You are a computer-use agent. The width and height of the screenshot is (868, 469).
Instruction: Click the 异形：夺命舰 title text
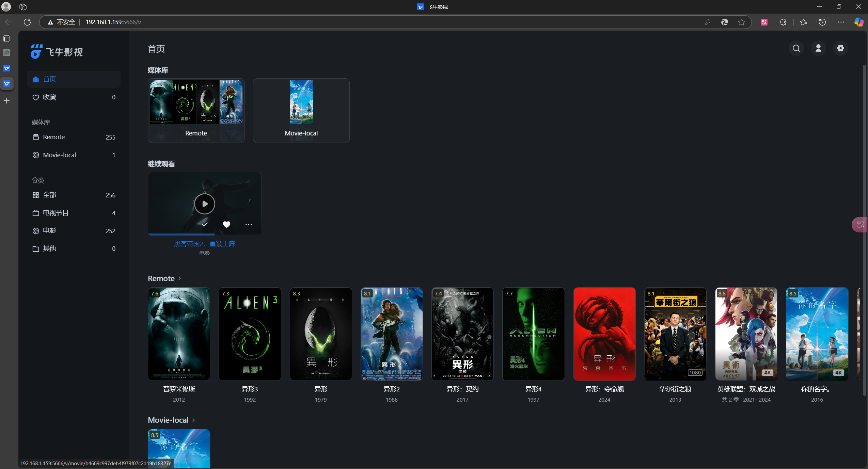604,389
